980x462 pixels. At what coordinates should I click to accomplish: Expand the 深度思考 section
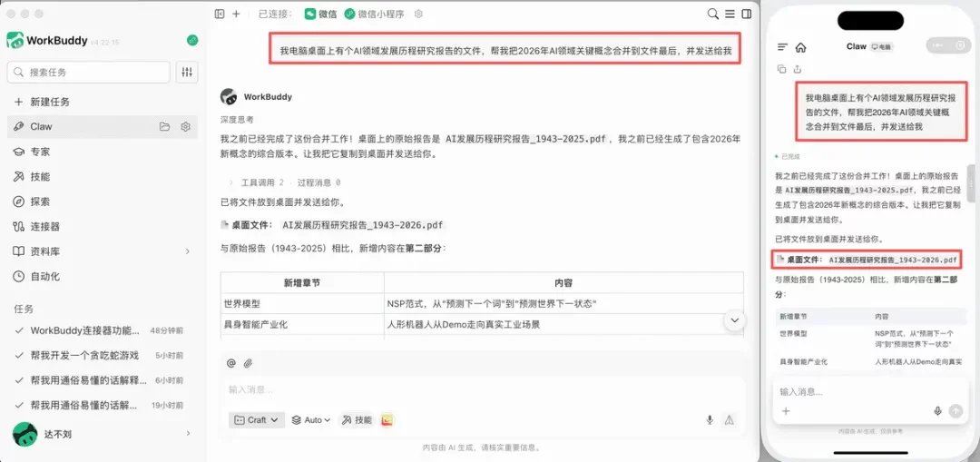237,119
